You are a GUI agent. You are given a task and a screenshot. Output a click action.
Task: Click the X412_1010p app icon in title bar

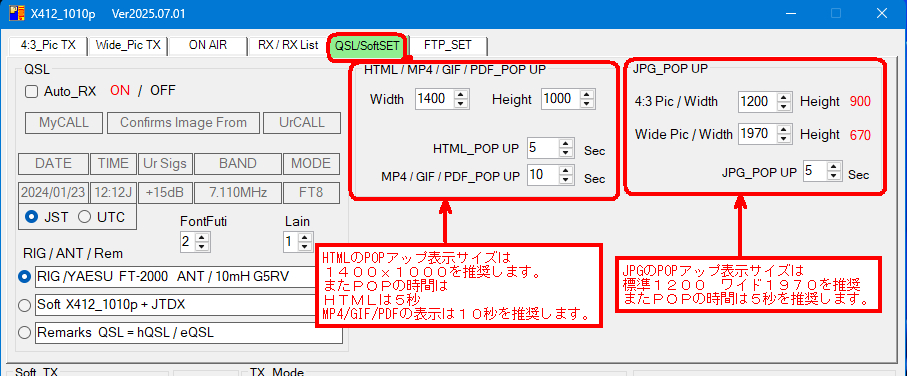[x=17, y=13]
